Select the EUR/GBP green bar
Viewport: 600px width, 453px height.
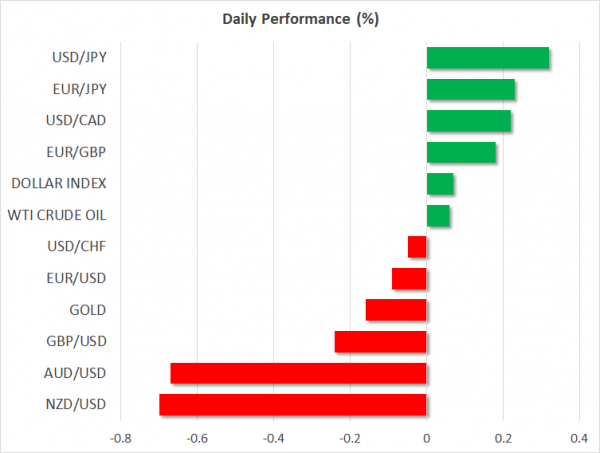tap(461, 152)
